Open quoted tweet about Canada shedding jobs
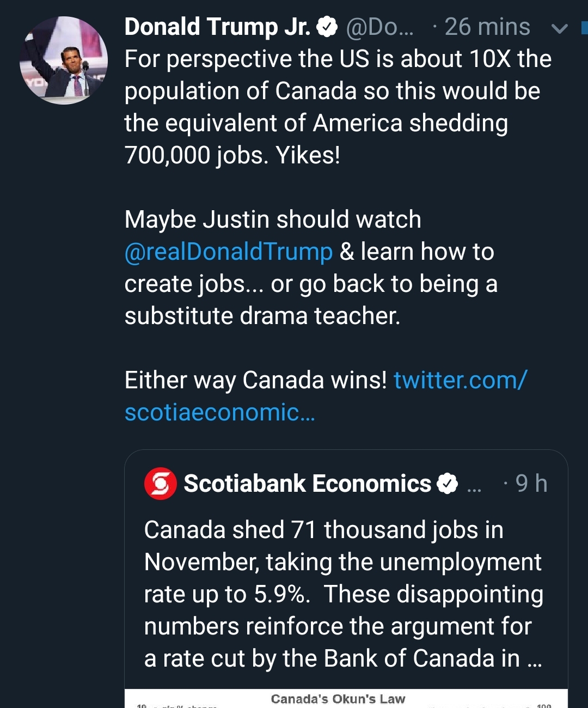The image size is (588, 708). pyautogui.click(x=343, y=594)
